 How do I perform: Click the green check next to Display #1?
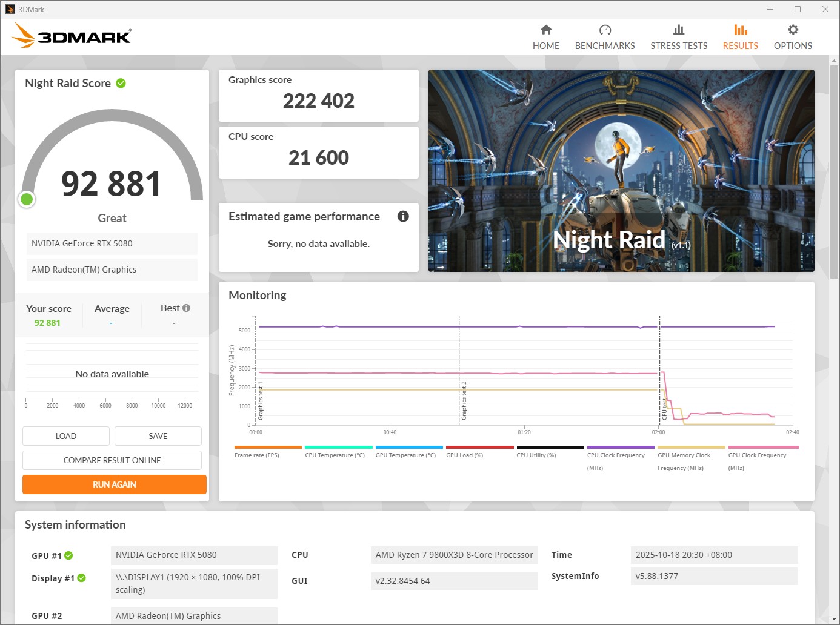click(x=81, y=578)
